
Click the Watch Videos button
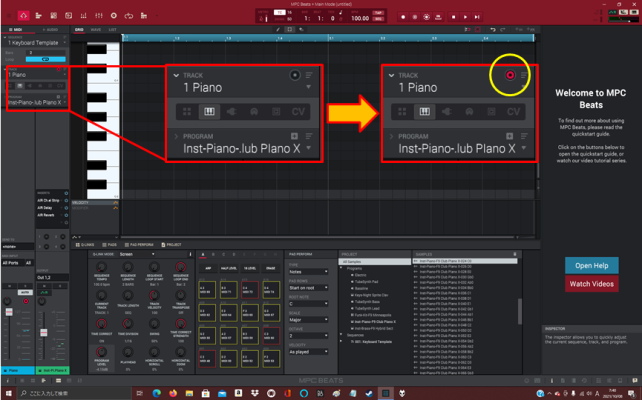[x=592, y=284]
